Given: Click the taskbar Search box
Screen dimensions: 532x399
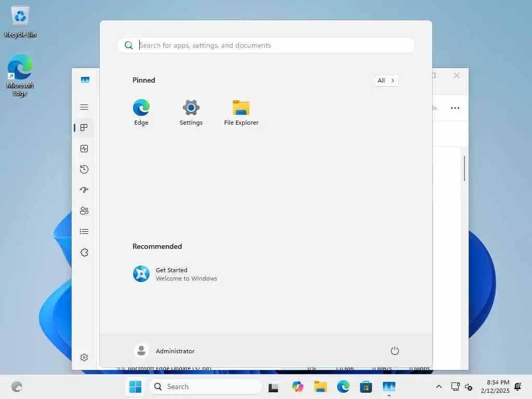Looking at the screenshot, I should [x=205, y=387].
